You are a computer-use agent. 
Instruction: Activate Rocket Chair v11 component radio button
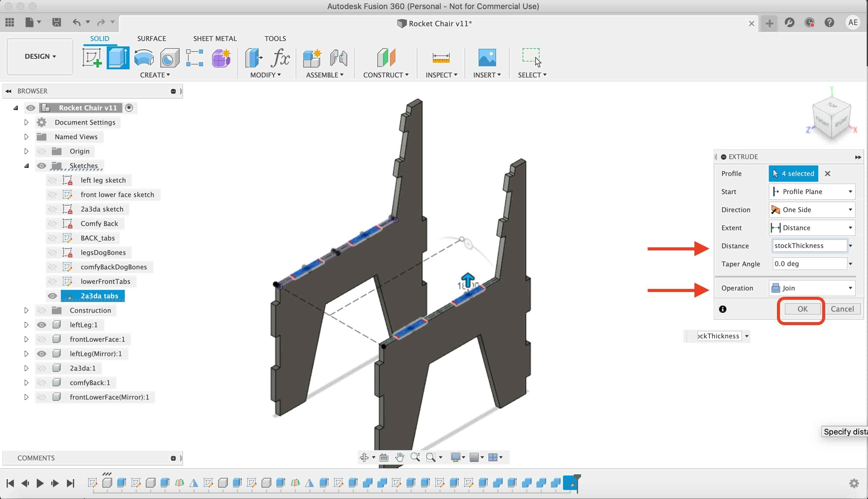[x=129, y=108]
